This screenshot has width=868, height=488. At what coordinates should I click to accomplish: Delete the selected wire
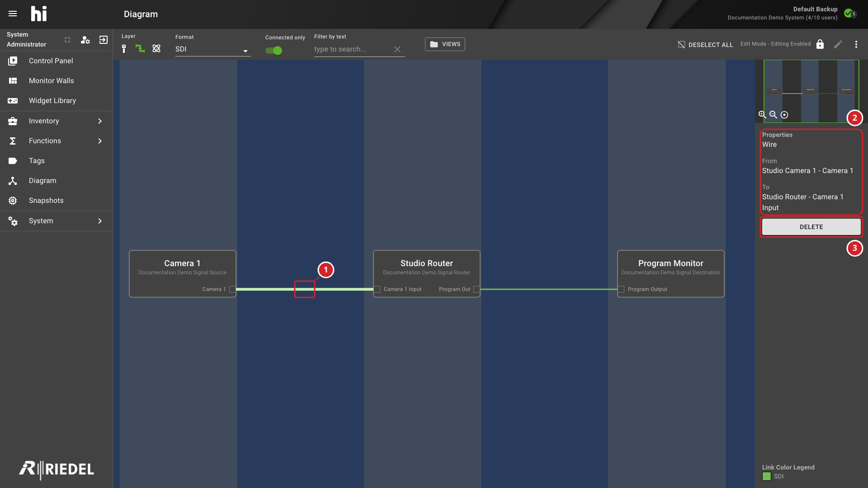click(811, 227)
